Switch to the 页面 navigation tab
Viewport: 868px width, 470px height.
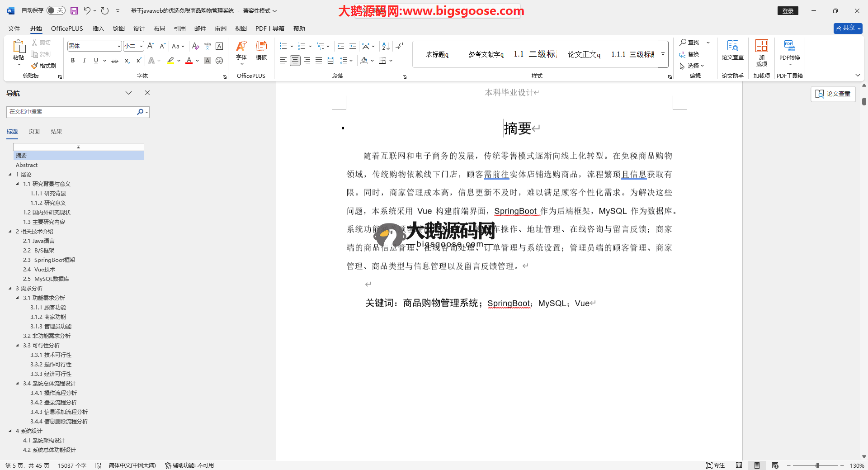pos(34,131)
